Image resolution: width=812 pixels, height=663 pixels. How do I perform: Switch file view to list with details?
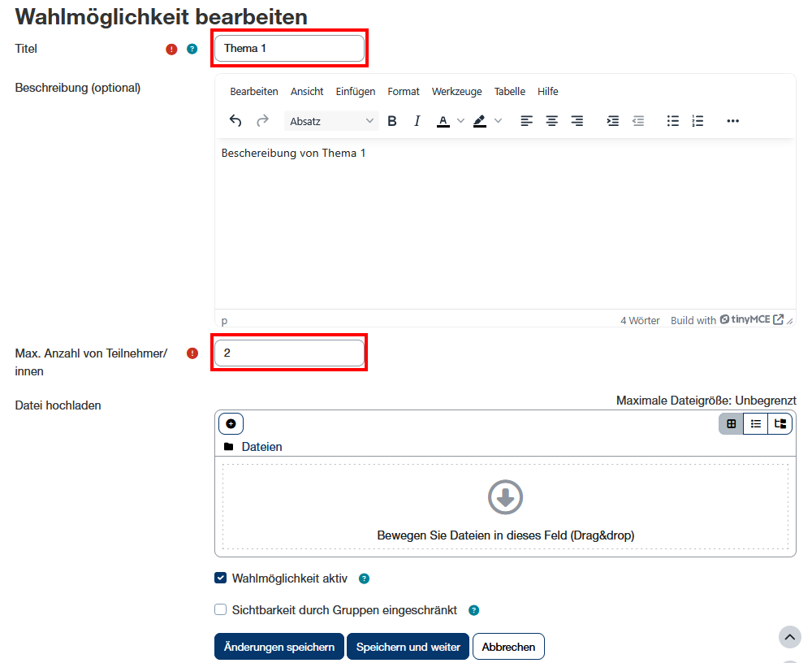coord(755,423)
